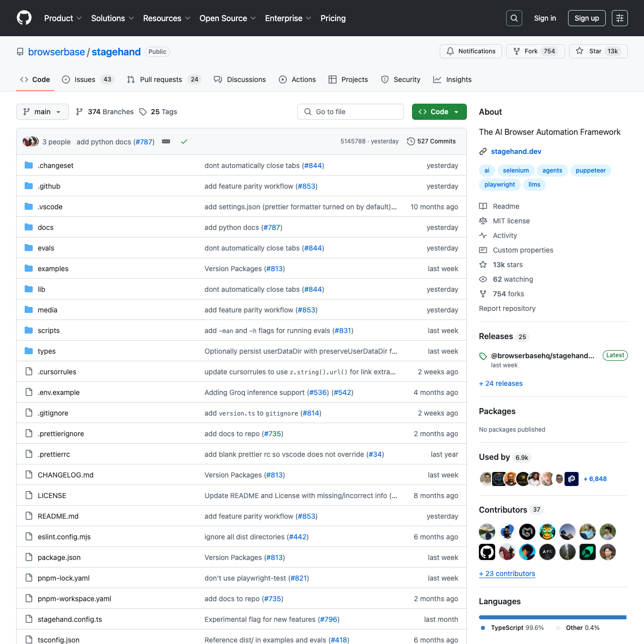Image resolution: width=644 pixels, height=644 pixels.
Task: Click the commit authors avatar stack
Action: 31,141
